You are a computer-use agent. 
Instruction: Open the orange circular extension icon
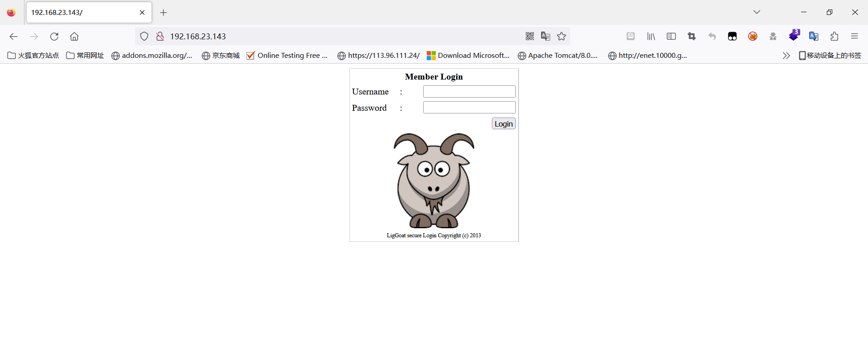[753, 37]
